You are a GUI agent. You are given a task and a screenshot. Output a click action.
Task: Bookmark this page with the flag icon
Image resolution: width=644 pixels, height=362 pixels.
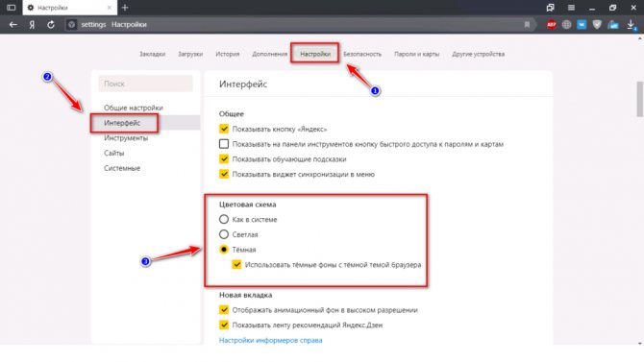click(527, 25)
